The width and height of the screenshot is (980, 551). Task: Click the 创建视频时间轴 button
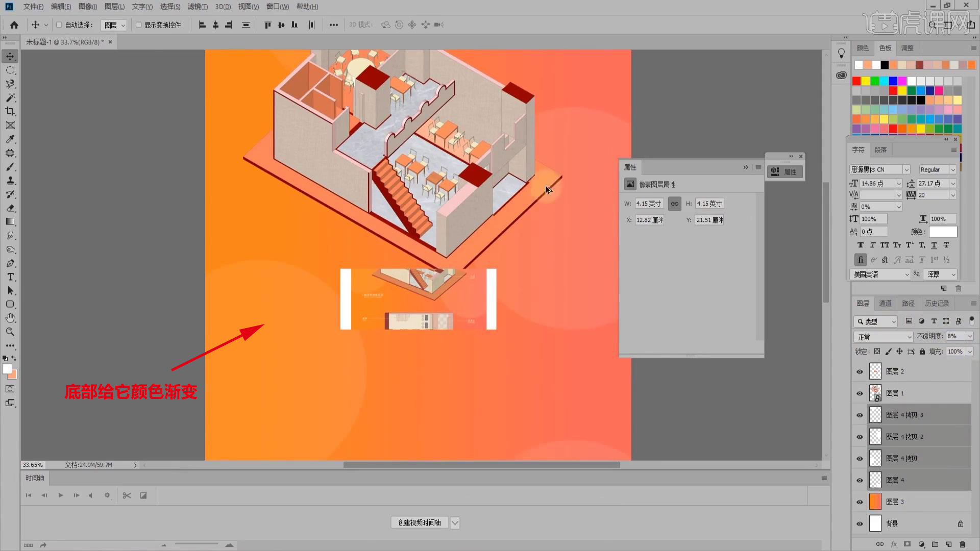click(x=420, y=523)
